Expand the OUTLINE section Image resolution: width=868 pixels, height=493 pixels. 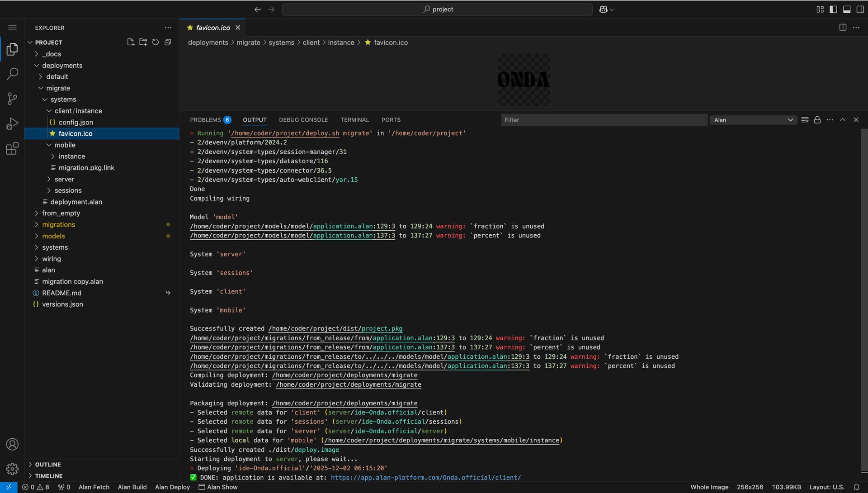[x=48, y=465]
